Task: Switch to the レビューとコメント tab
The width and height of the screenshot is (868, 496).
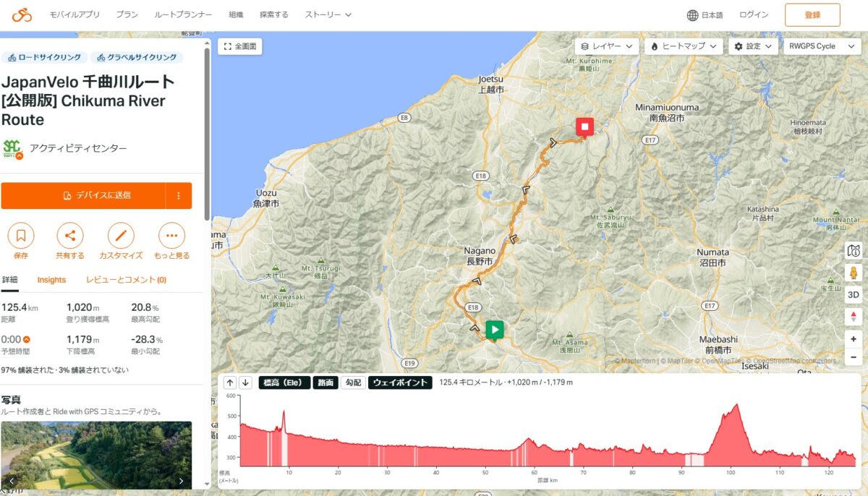Action: 126,280
